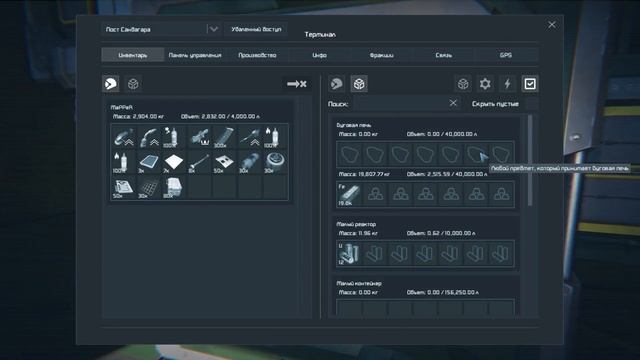Open the Инфо tab
The width and height of the screenshot is (640, 360).
[x=319, y=55]
